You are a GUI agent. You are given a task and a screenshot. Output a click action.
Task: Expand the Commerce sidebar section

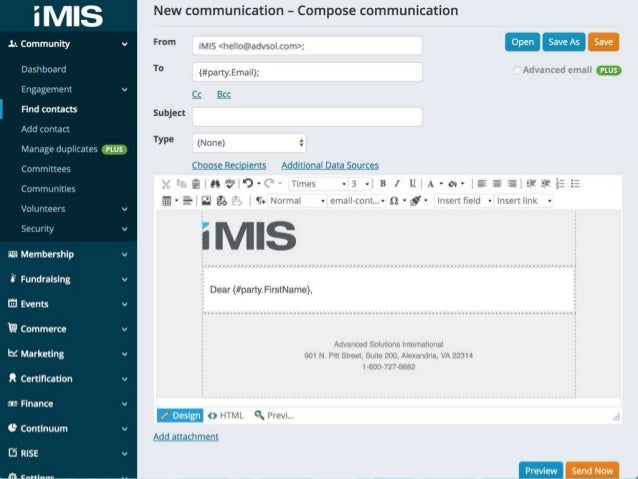[68, 329]
